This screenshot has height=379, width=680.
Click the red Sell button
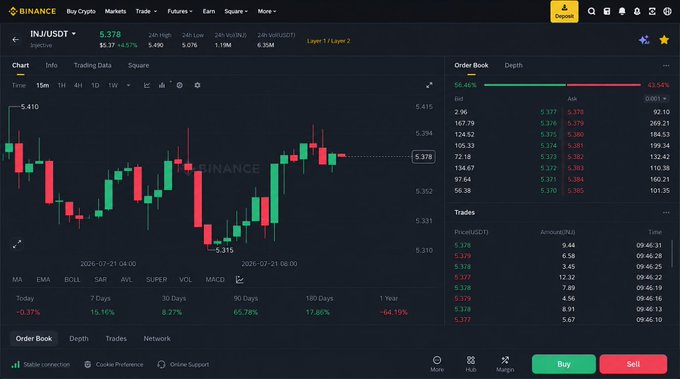tap(633, 364)
